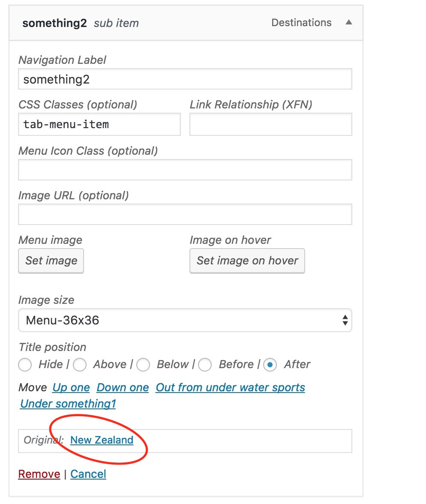The image size is (426, 504).
Task: Click the Under something1 link
Action: coord(68,404)
